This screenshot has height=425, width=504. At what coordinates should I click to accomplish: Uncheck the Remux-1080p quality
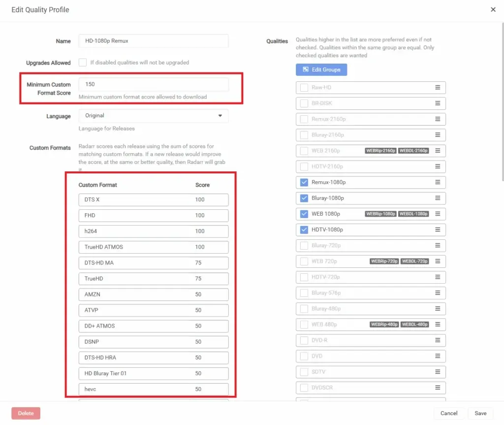point(304,182)
